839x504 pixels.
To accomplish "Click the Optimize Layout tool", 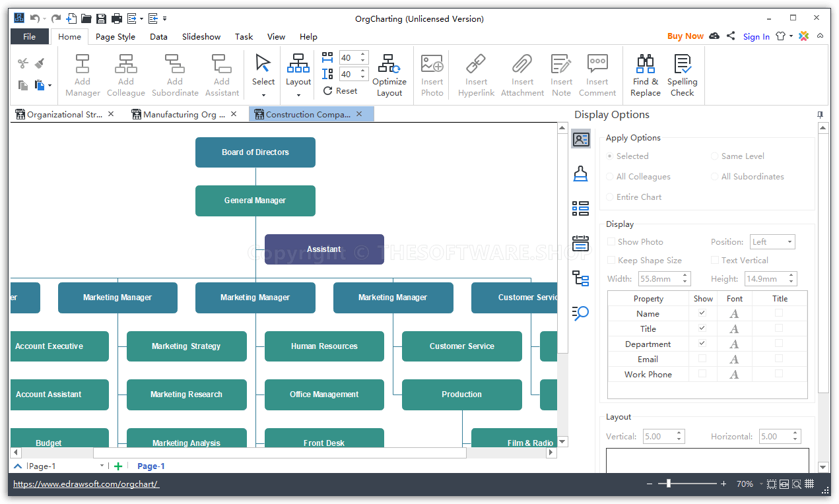I will (389, 74).
